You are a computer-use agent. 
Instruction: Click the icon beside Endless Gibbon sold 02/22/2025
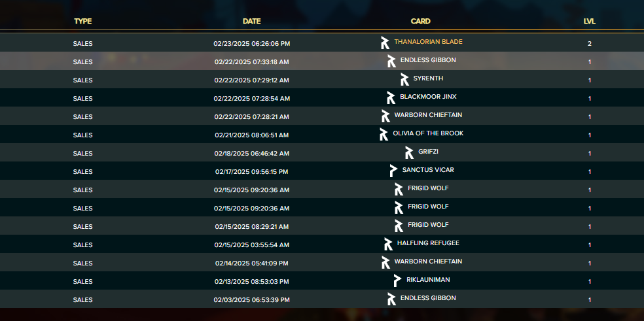click(x=391, y=61)
